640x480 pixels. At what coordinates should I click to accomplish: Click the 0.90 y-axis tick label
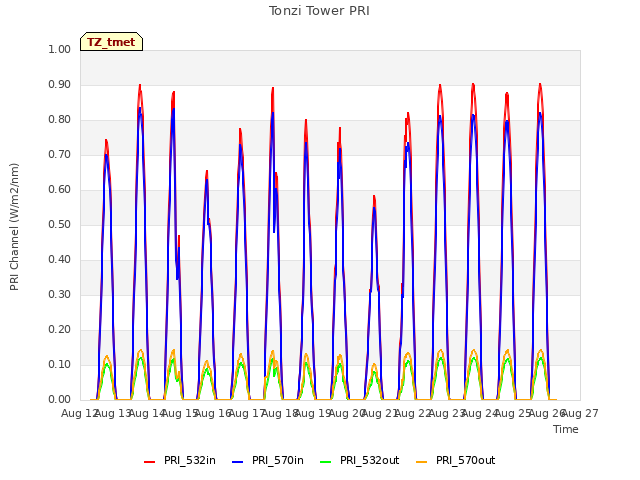(x=60, y=84)
